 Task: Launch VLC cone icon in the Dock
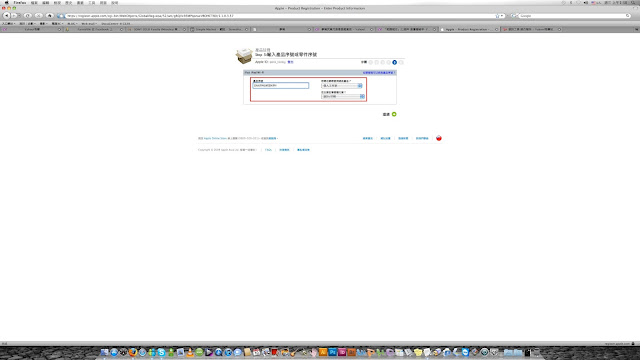click(x=190, y=352)
